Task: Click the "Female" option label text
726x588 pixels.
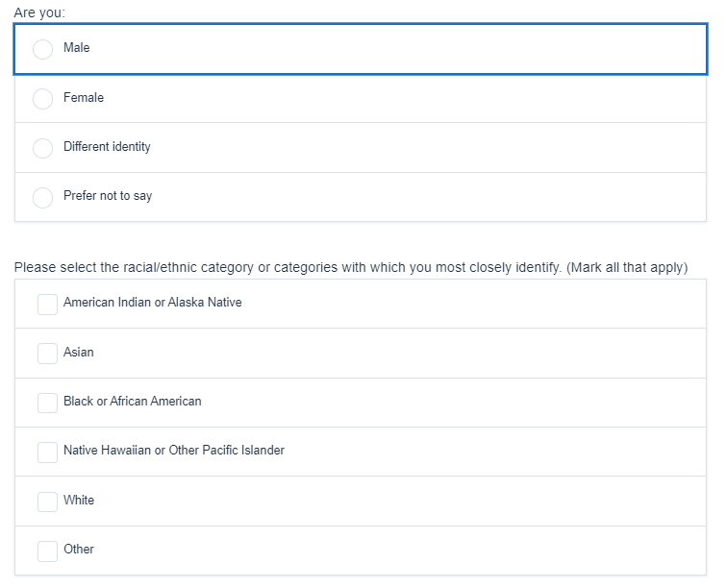Action: 84,98
